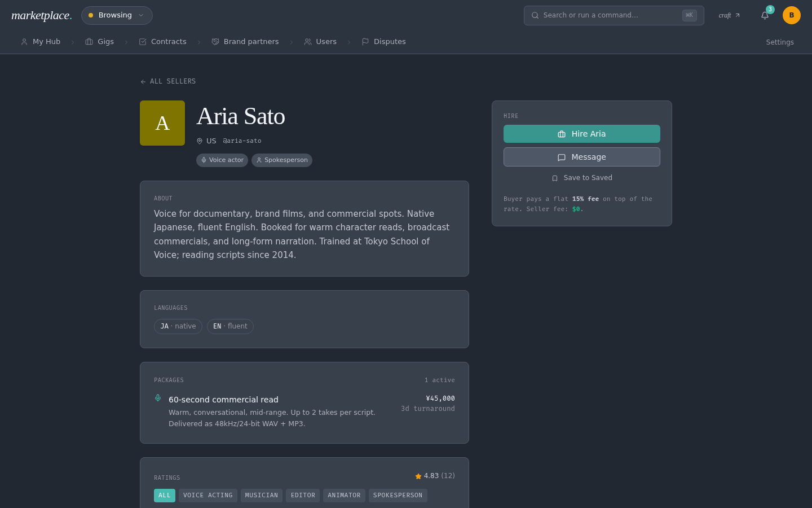Click the US location pin icon
The height and width of the screenshot is (508, 812).
point(200,141)
